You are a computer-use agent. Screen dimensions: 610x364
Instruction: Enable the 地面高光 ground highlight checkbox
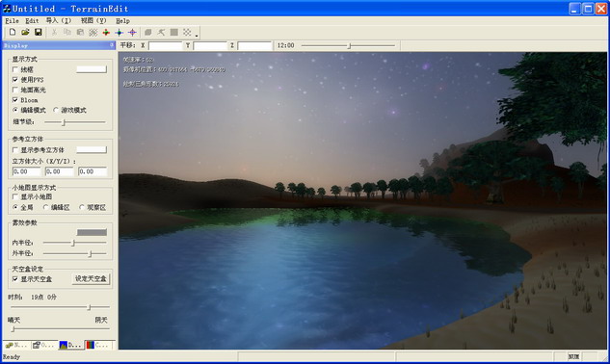coord(15,90)
